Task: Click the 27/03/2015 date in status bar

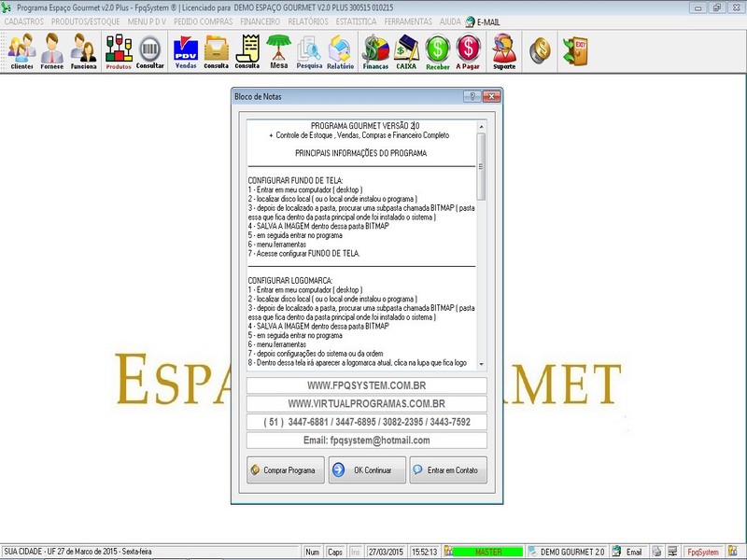Action: (385, 552)
